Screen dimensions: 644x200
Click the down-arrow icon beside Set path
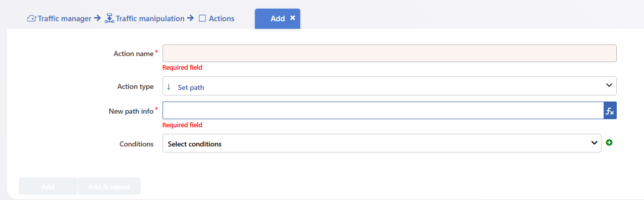[x=169, y=86]
